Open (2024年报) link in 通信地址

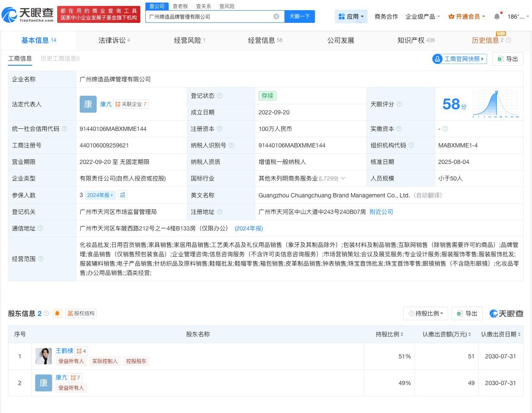tap(249, 228)
